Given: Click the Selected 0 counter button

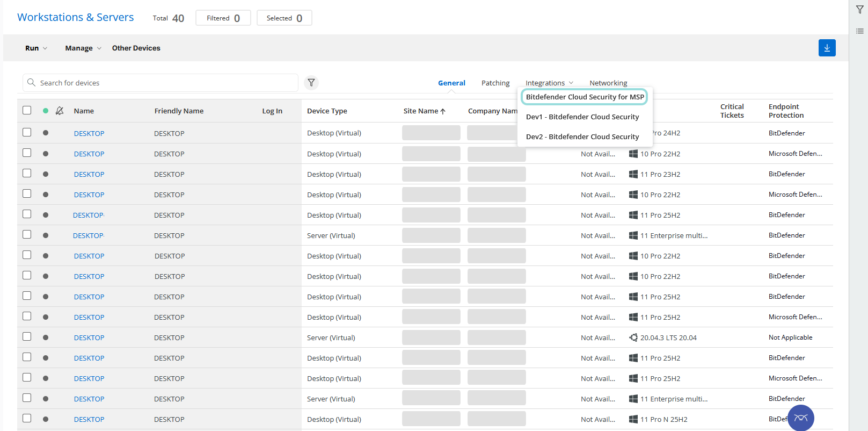Looking at the screenshot, I should pyautogui.click(x=285, y=18).
